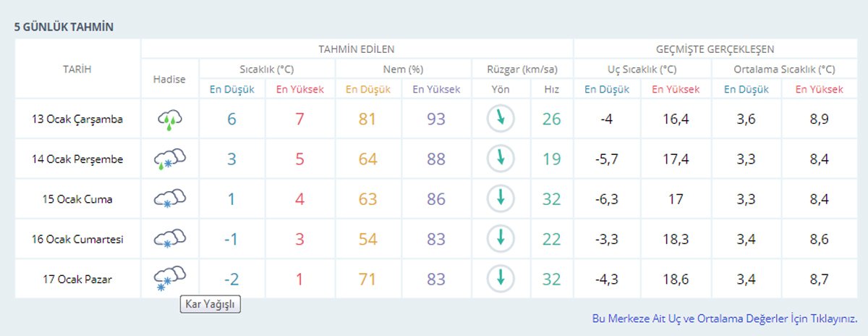Click the Kar Yağışlı tooltip label

click(210, 304)
